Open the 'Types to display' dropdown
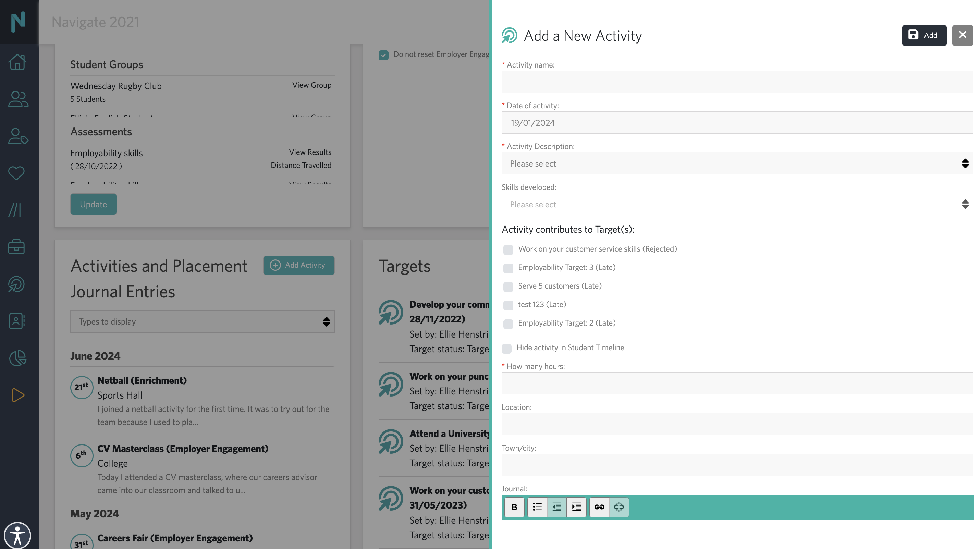The width and height of the screenshot is (980, 549). [x=202, y=321]
